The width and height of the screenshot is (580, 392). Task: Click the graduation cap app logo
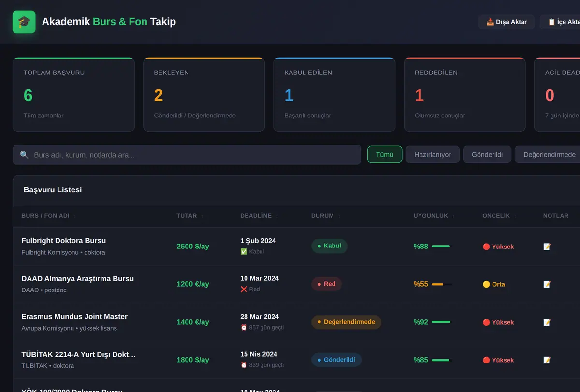point(24,22)
